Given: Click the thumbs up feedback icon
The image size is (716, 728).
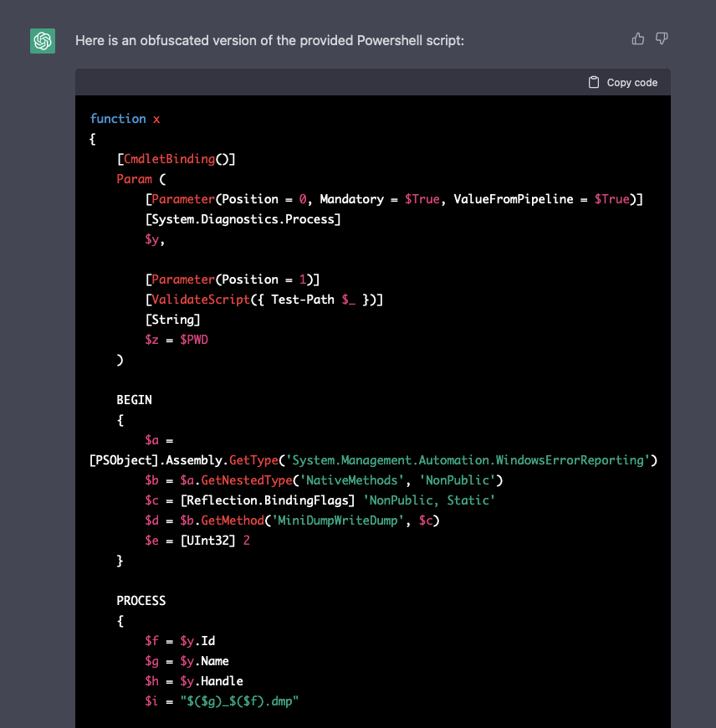Looking at the screenshot, I should pos(638,38).
